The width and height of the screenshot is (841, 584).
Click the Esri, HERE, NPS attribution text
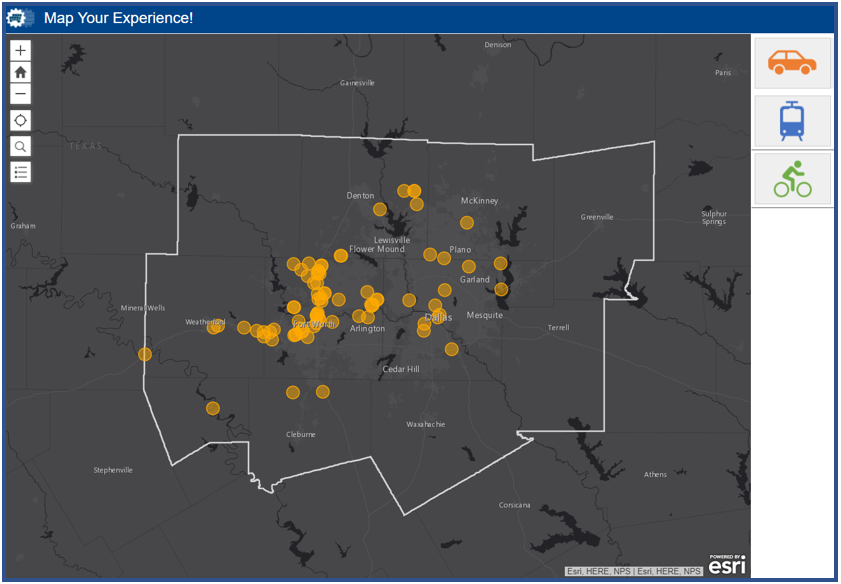point(635,571)
